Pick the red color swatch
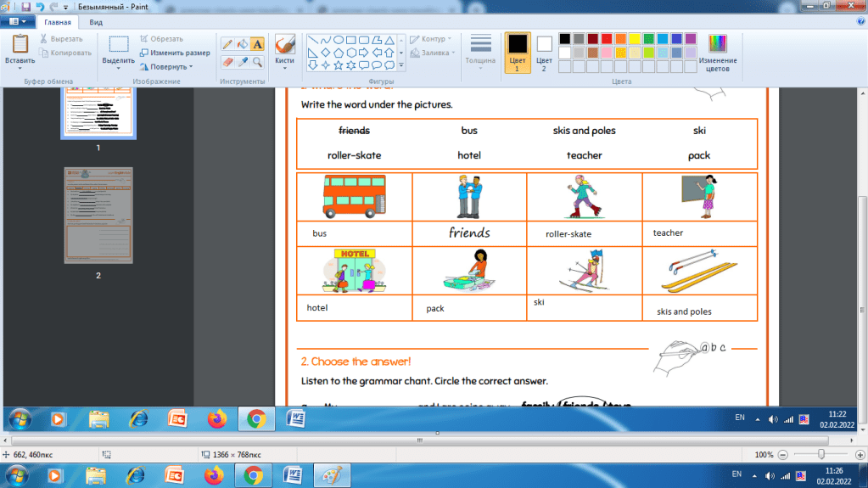The image size is (868, 488). (607, 39)
